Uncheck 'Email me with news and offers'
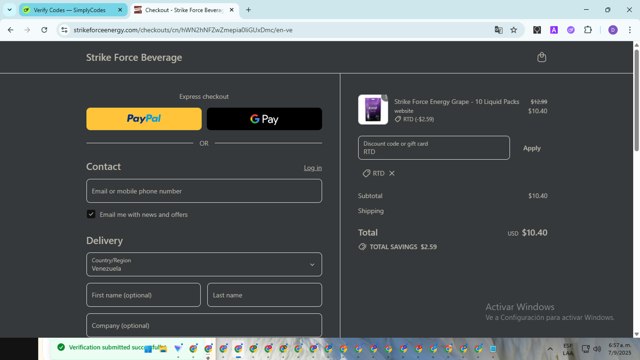Screen dimensions: 640x360 click(91, 214)
